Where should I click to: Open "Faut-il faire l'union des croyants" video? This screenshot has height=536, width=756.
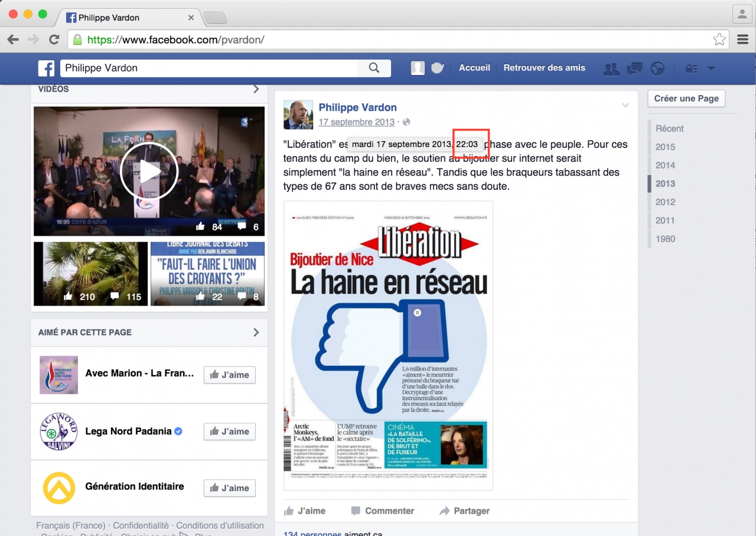(207, 274)
